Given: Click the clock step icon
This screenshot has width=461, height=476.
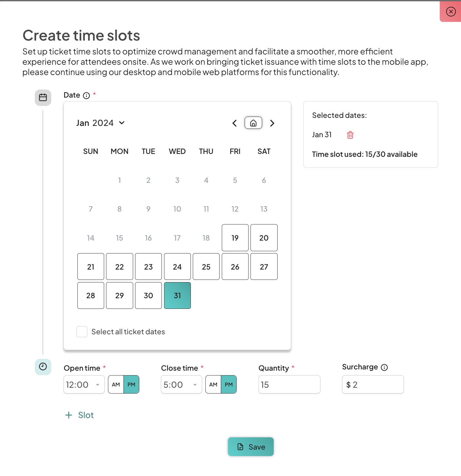Looking at the screenshot, I should coord(43,367).
